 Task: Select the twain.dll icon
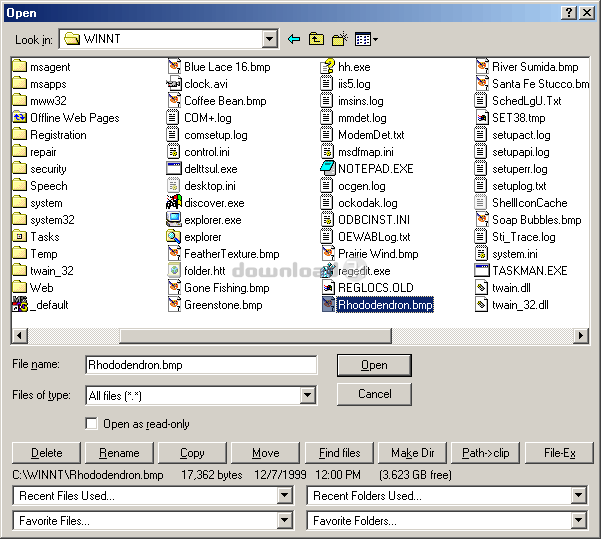482,288
